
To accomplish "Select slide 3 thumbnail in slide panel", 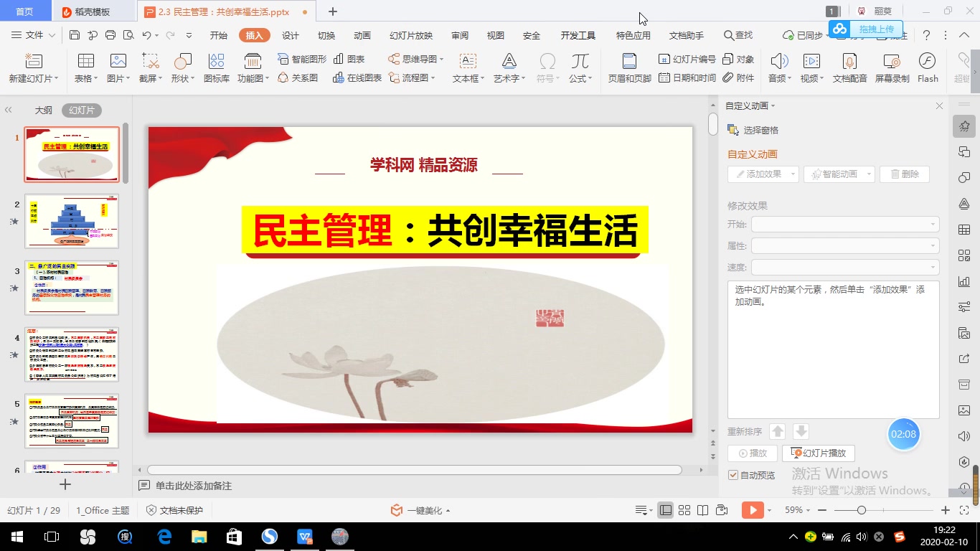I will [72, 288].
